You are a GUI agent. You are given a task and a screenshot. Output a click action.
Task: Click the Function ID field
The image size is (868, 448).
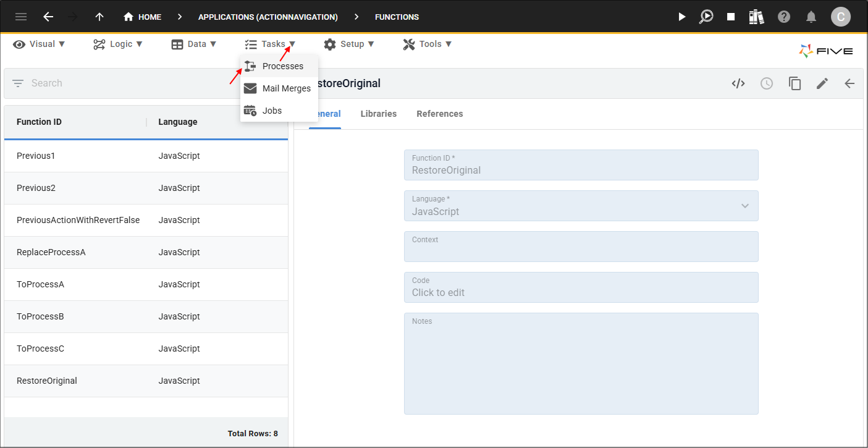point(581,165)
